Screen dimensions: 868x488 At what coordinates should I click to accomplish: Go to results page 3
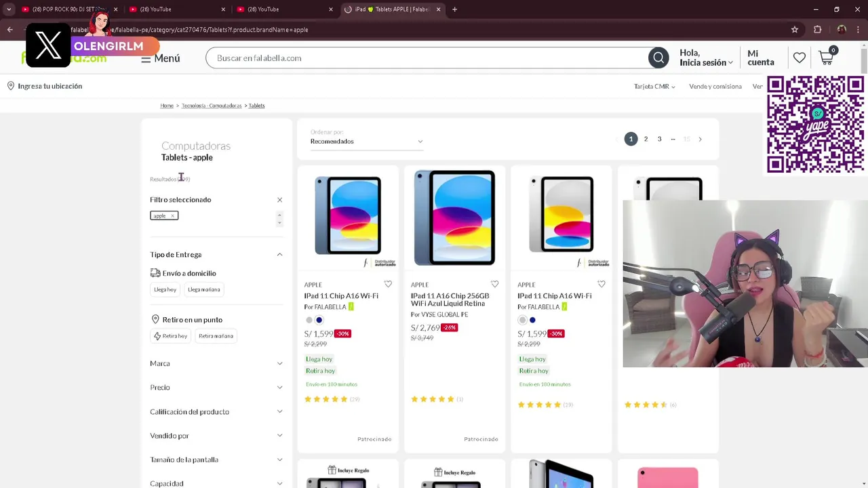[x=659, y=139]
